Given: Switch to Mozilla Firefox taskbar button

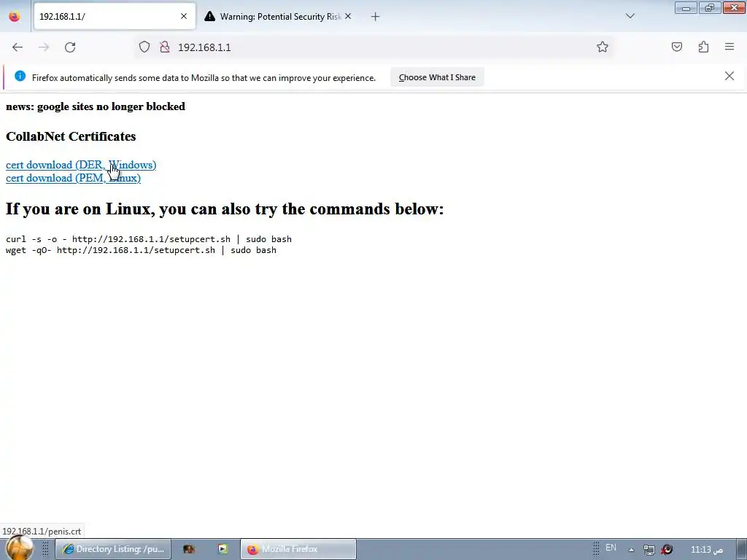Looking at the screenshot, I should tap(298, 549).
